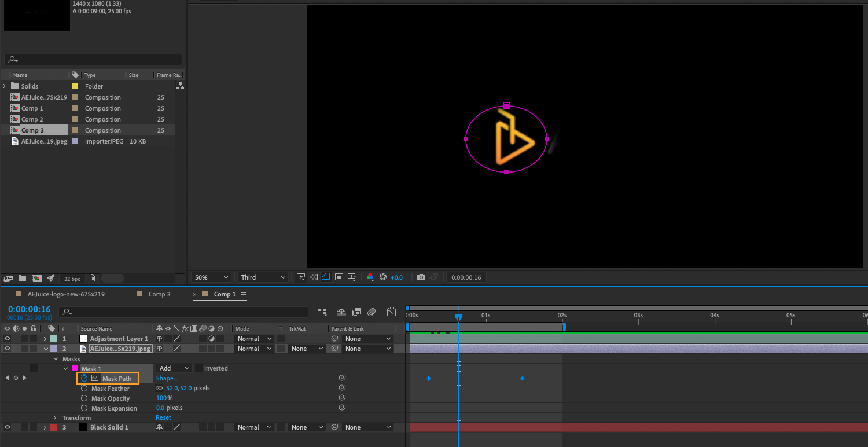Image resolution: width=868 pixels, height=447 pixels.
Task: Toggle mask and shape path visibility icon
Action: click(x=326, y=277)
